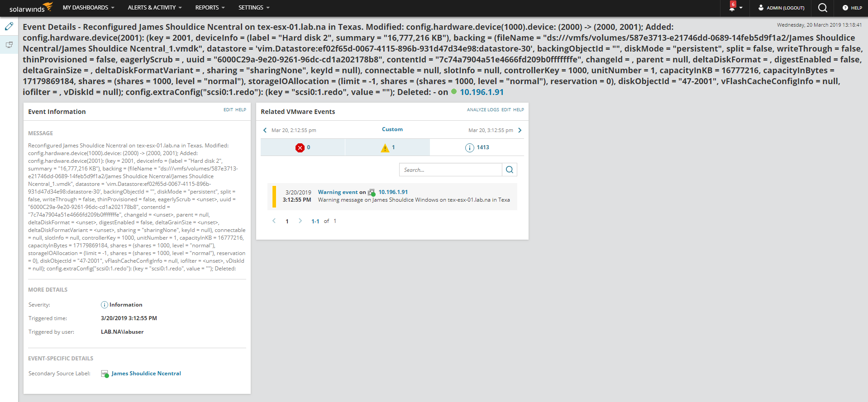
Task: Click the user LAB.NA\labuser value
Action: (x=122, y=332)
